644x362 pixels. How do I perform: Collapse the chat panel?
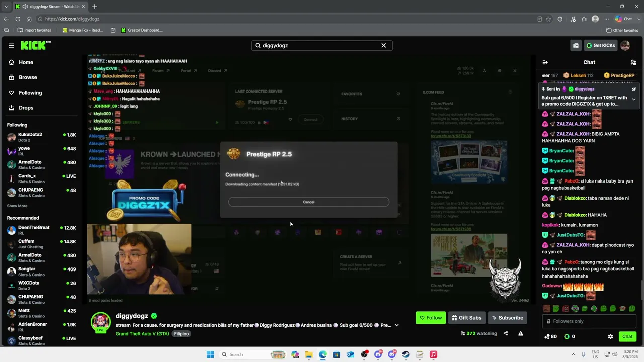pos(545,62)
